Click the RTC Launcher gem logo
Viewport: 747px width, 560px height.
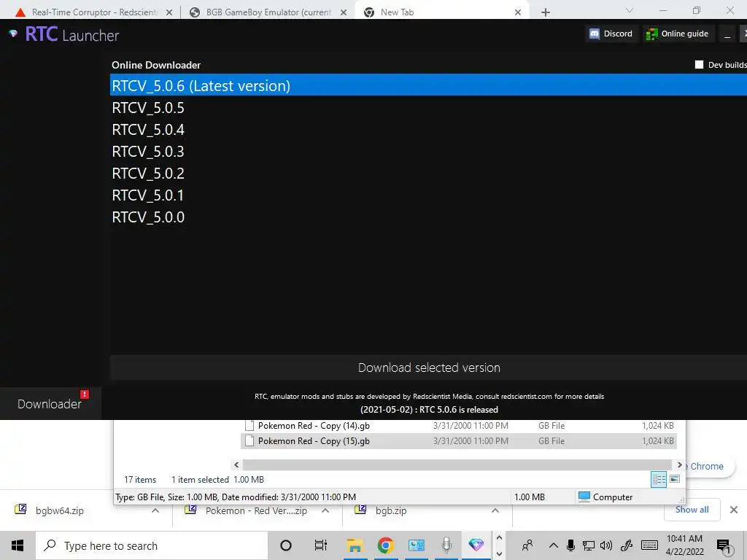coord(13,34)
